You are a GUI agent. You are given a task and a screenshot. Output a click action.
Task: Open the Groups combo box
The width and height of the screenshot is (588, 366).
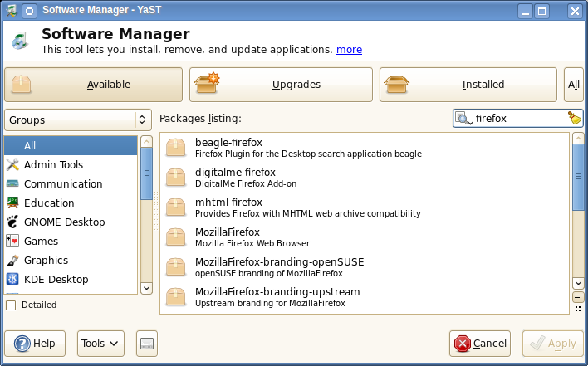pos(78,120)
